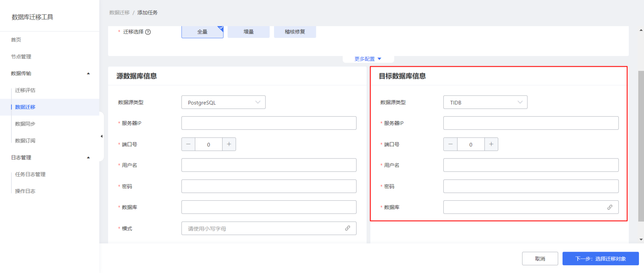Decrease the source 端口号 with minus button
The height and width of the screenshot is (273, 644).
tap(188, 144)
